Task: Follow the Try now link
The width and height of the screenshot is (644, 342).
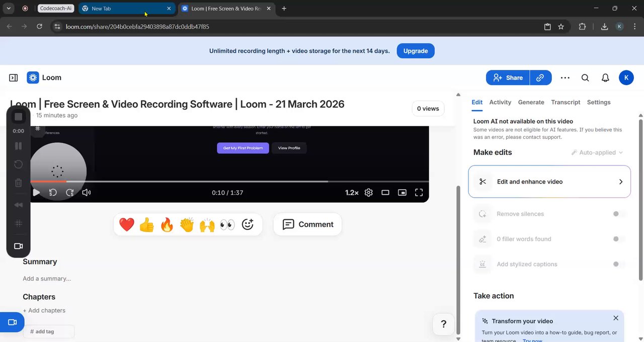Action: tap(532, 340)
